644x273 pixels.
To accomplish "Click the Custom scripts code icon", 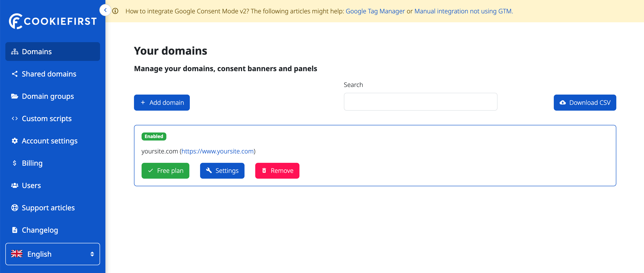I will (x=15, y=118).
